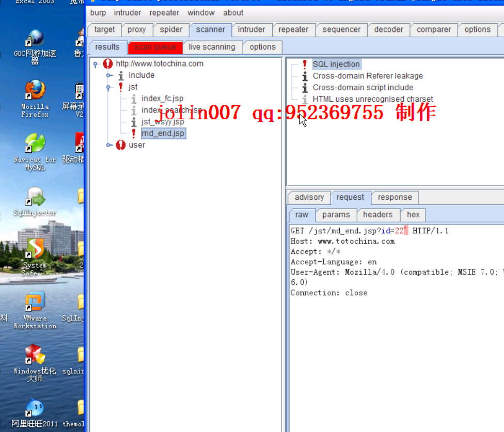Open the 阿里旺旺2011 desktop shortcut

click(35, 413)
